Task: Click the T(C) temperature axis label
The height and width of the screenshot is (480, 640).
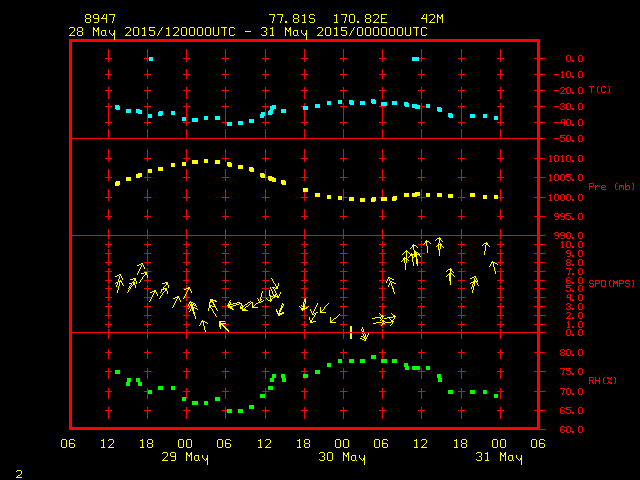Action: 600,89
